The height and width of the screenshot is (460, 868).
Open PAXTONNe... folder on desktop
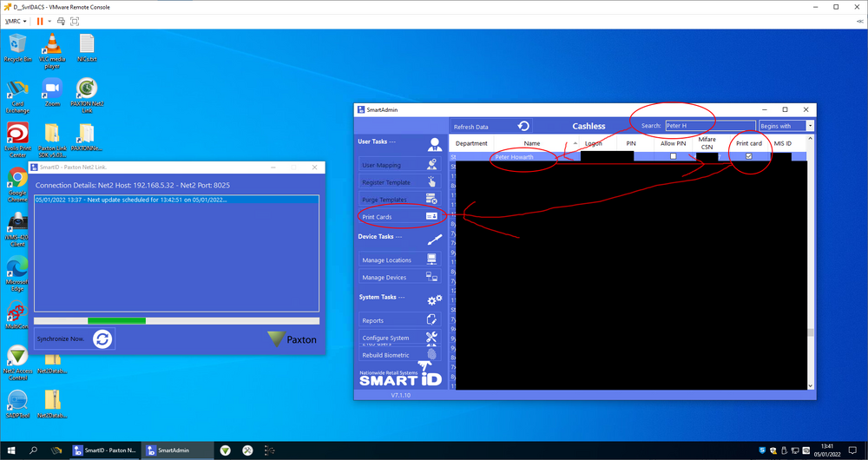tap(87, 137)
